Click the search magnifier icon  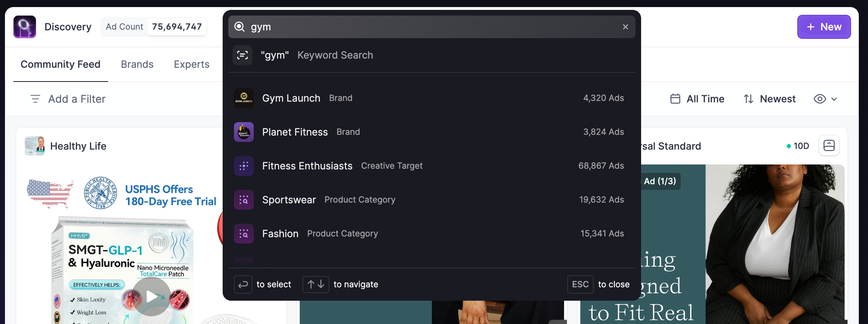coord(240,27)
